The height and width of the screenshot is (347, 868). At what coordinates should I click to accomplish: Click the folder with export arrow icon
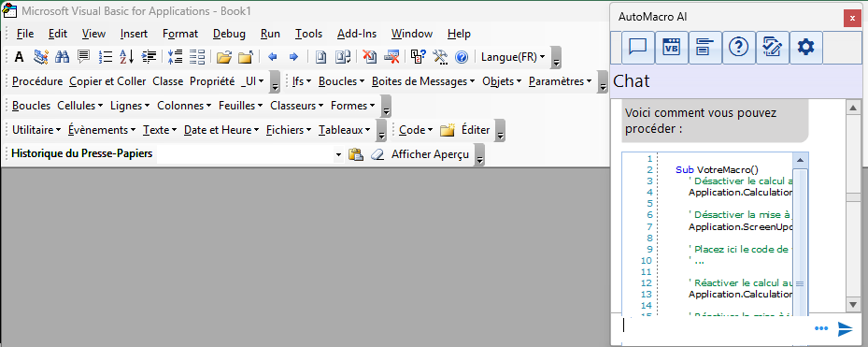point(245,56)
